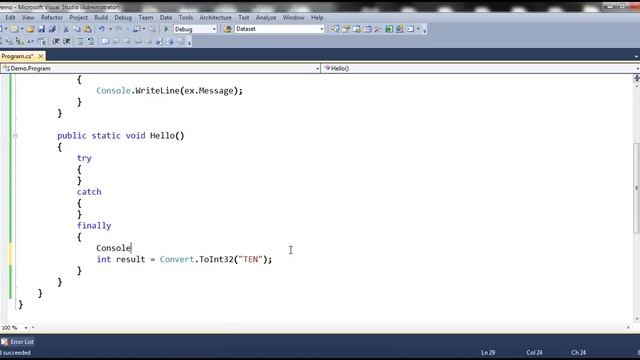Open the Properties Window toolbar icon
Image resolution: width=640 pixels, height=360 pixels.
[x=346, y=29]
